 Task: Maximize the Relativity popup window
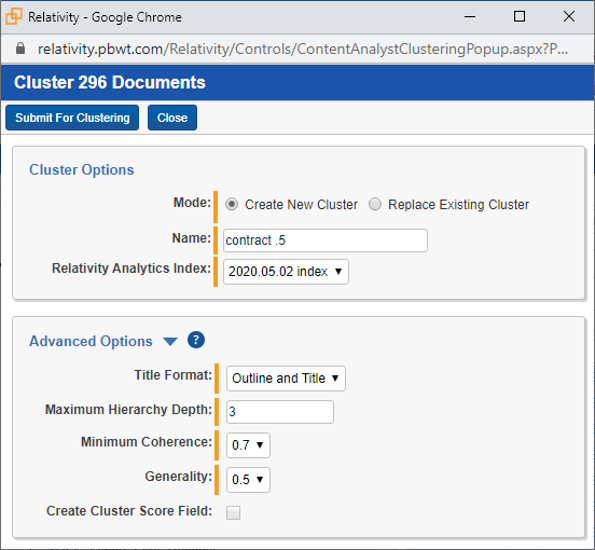click(519, 16)
